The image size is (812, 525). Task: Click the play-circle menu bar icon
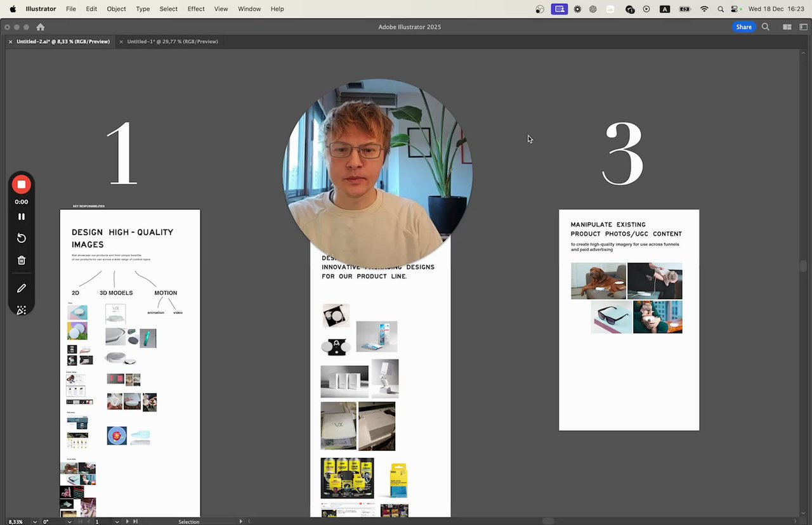click(x=646, y=9)
